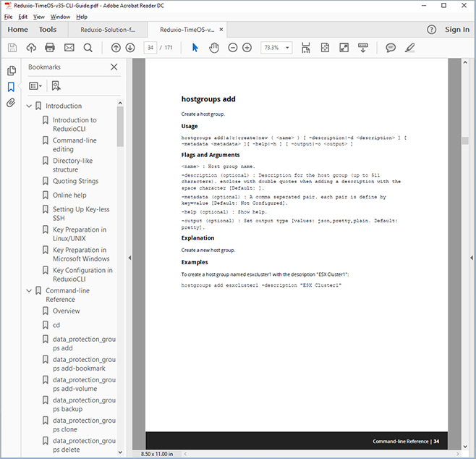
Task: Open Key Preparation in Linux/UNIX bookmark
Action: (x=80, y=234)
